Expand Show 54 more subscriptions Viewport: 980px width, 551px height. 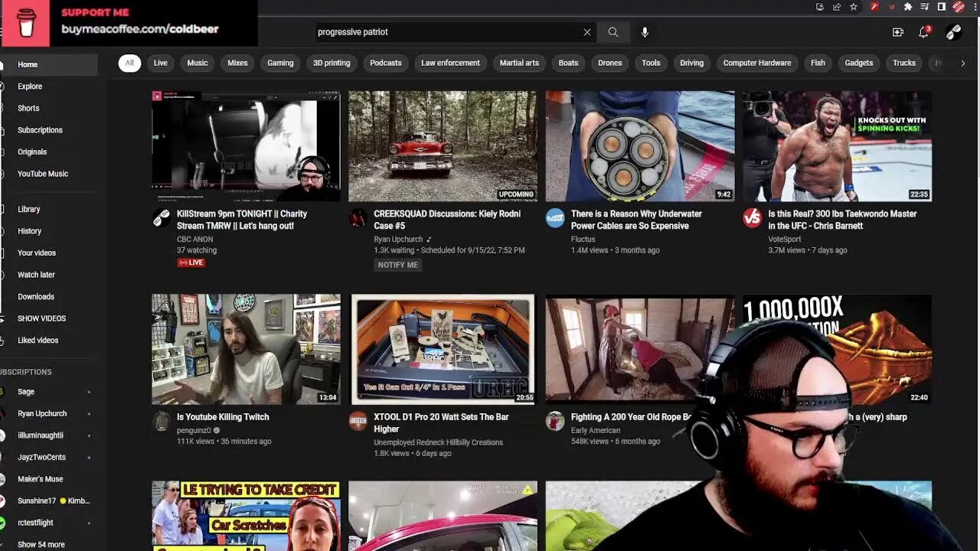tap(48, 544)
